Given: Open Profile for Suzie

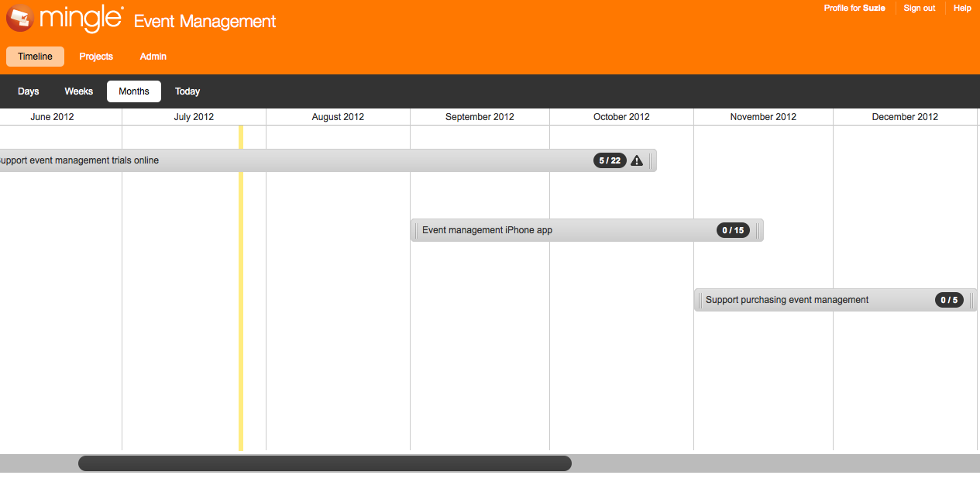Looking at the screenshot, I should (x=854, y=8).
